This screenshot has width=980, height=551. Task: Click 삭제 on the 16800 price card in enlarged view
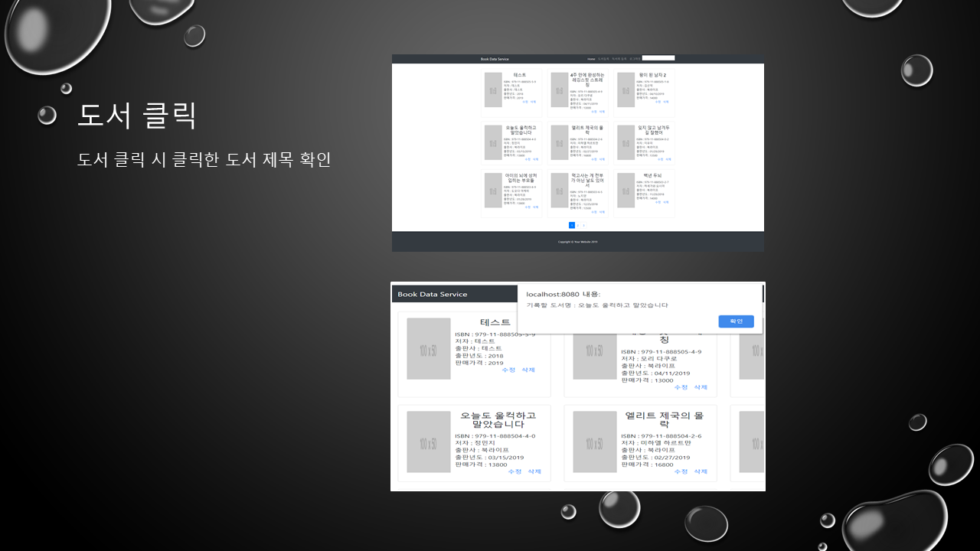(701, 471)
